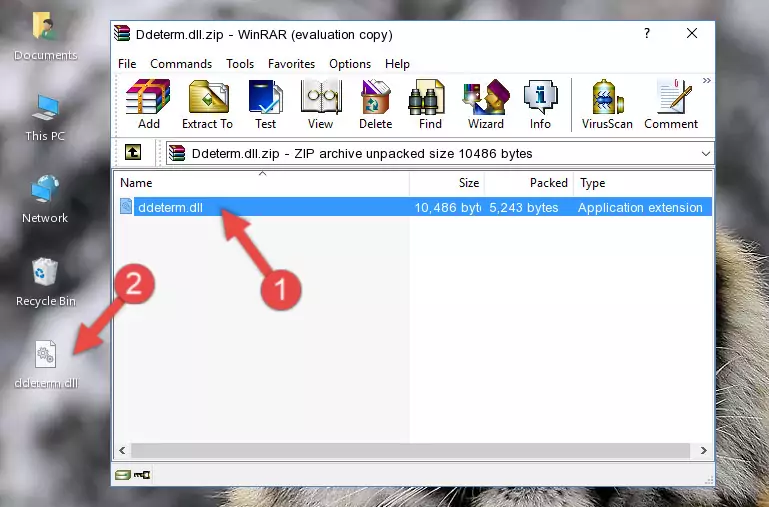Click the Delete toolbar icon

pyautogui.click(x=375, y=104)
